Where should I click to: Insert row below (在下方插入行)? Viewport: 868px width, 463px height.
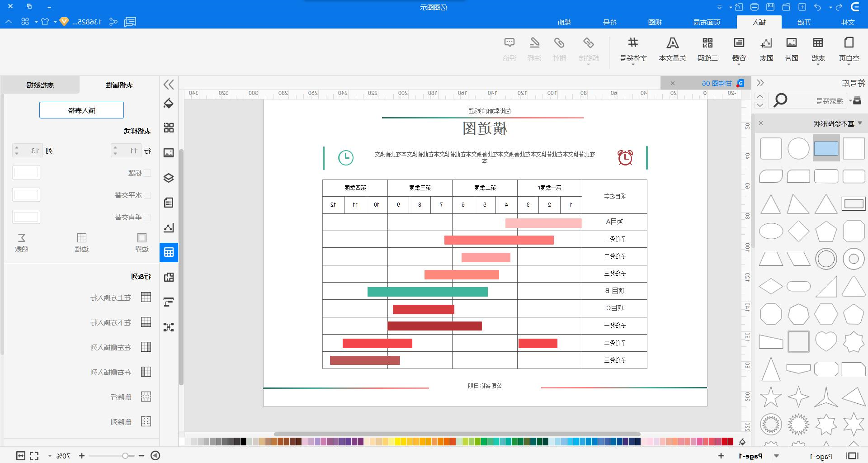click(120, 322)
